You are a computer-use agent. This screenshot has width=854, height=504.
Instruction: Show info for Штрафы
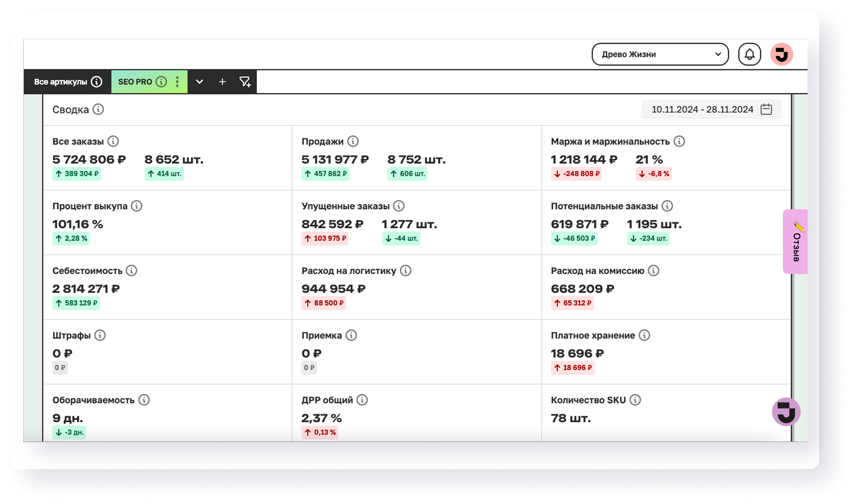point(100,335)
